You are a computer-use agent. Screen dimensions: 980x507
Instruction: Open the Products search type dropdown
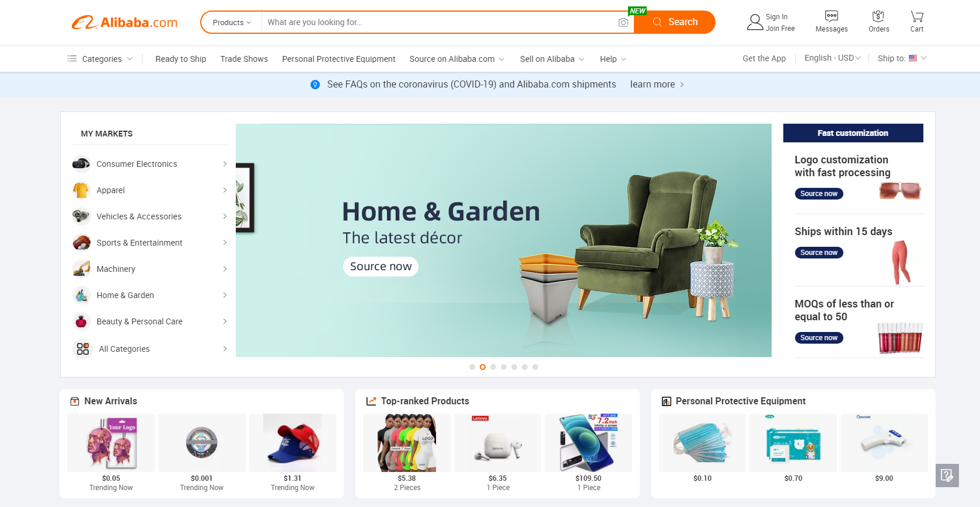232,22
